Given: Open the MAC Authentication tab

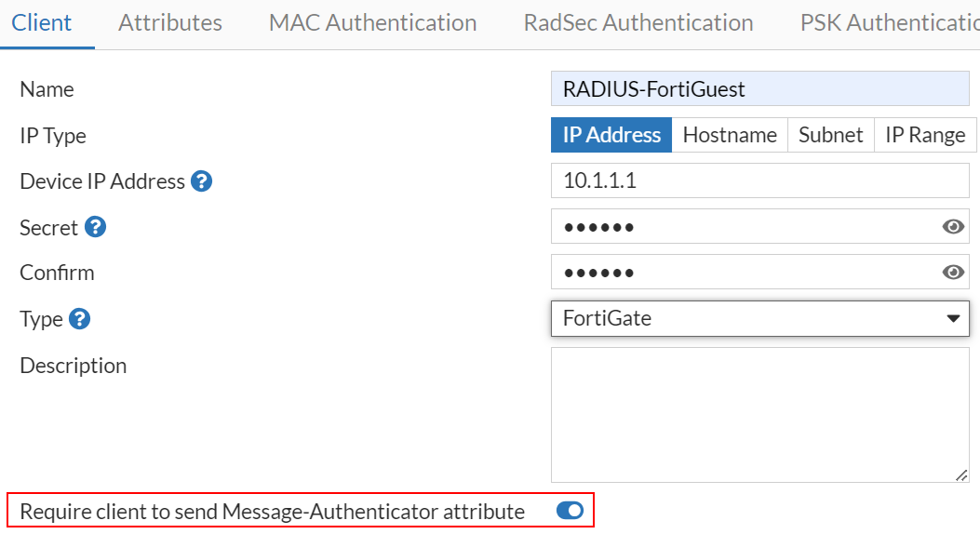Looking at the screenshot, I should click(372, 22).
